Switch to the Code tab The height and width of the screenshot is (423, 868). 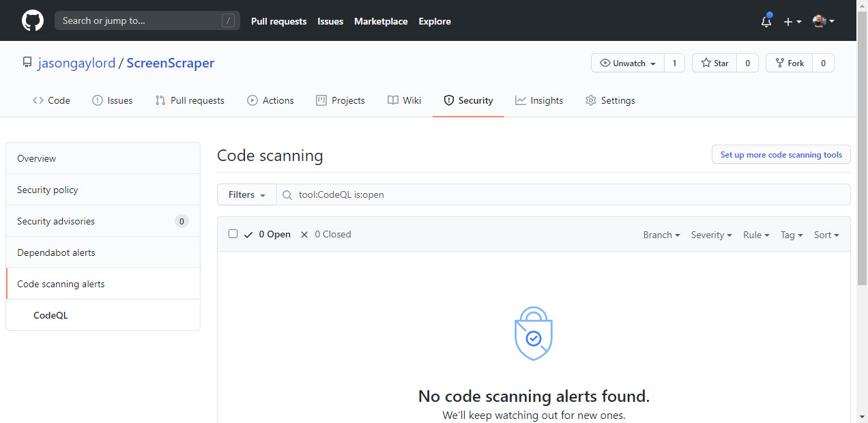tap(51, 100)
